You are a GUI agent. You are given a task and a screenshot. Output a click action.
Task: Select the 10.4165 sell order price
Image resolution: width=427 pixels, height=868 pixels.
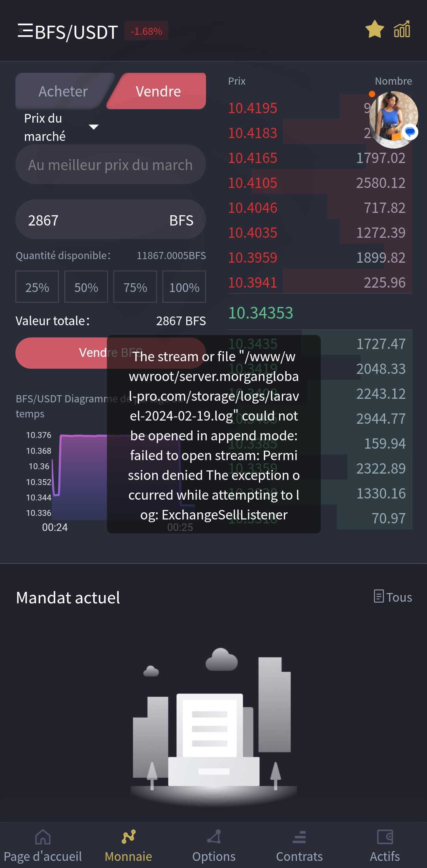(253, 158)
